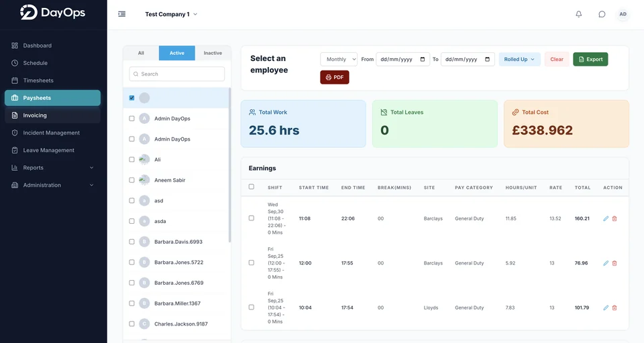
Task: Click the Total Cost link icon
Action: pos(515,112)
